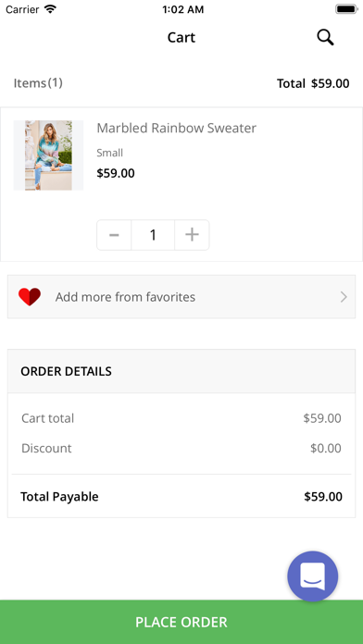The image size is (363, 644).
Task: Open search with the magnifier icon
Action: click(x=325, y=37)
